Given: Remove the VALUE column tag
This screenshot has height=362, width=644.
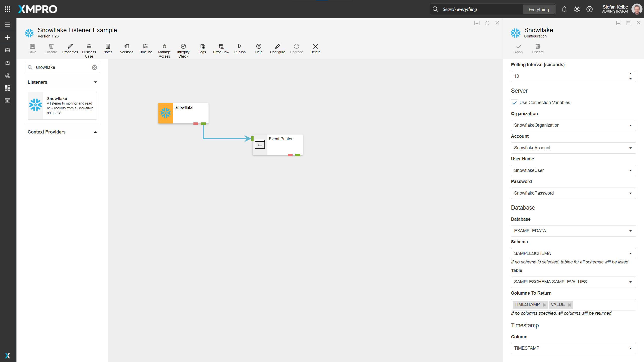Looking at the screenshot, I should pyautogui.click(x=569, y=305).
